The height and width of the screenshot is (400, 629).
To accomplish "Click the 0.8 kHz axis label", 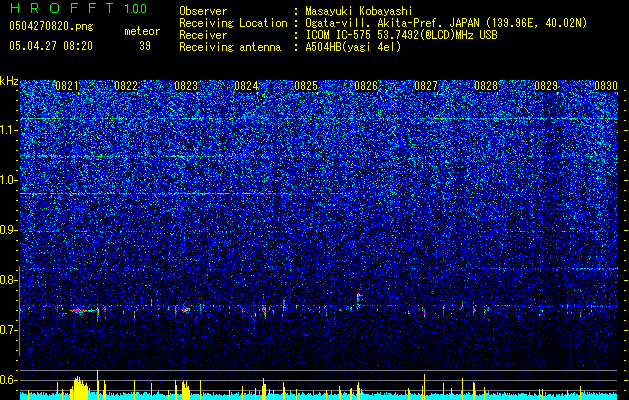I will coord(7,280).
